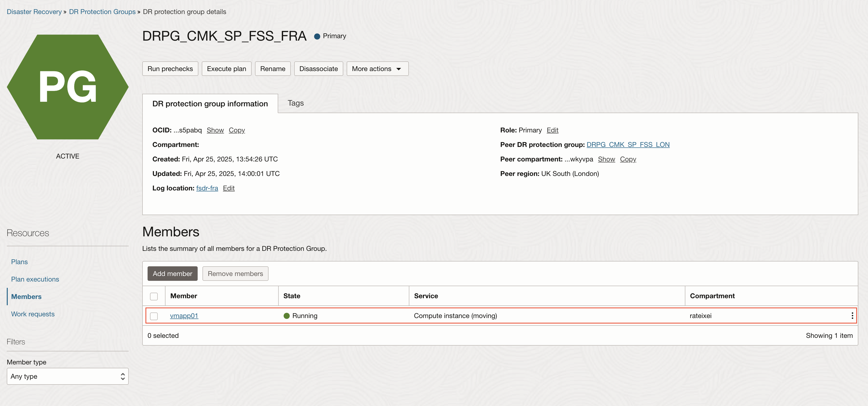The width and height of the screenshot is (868, 406).
Task: Navigate to DR Protection Groups breadcrumb
Action: 102,12
